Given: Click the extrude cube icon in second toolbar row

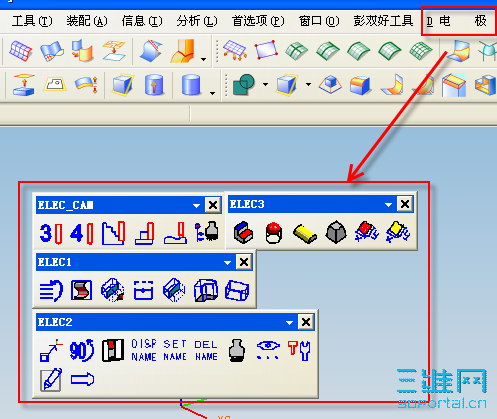Looking at the screenshot, I should pyautogui.click(x=123, y=85).
